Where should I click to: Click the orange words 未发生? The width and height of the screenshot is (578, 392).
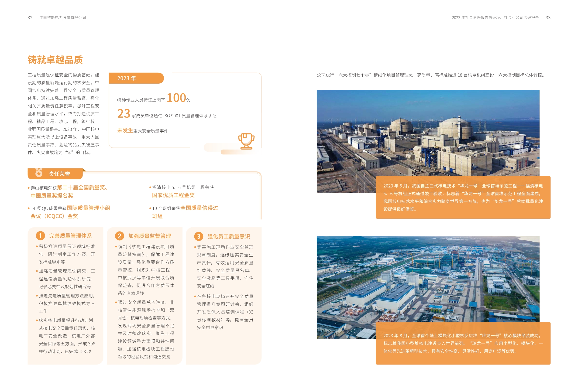point(125,130)
